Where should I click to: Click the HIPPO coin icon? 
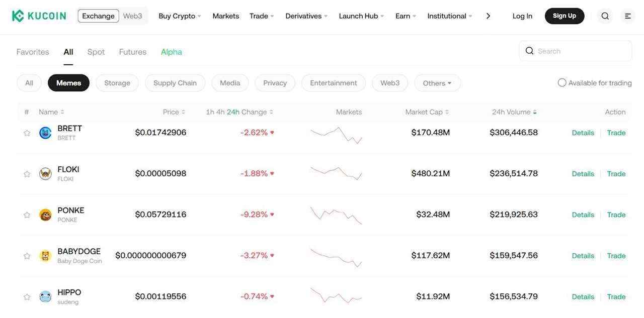click(x=45, y=296)
